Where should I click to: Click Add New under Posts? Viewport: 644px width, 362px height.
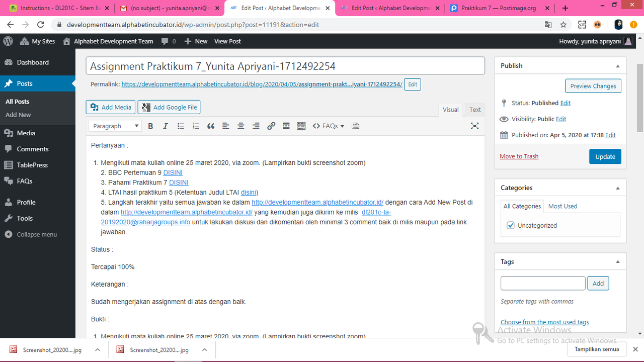[18, 115]
